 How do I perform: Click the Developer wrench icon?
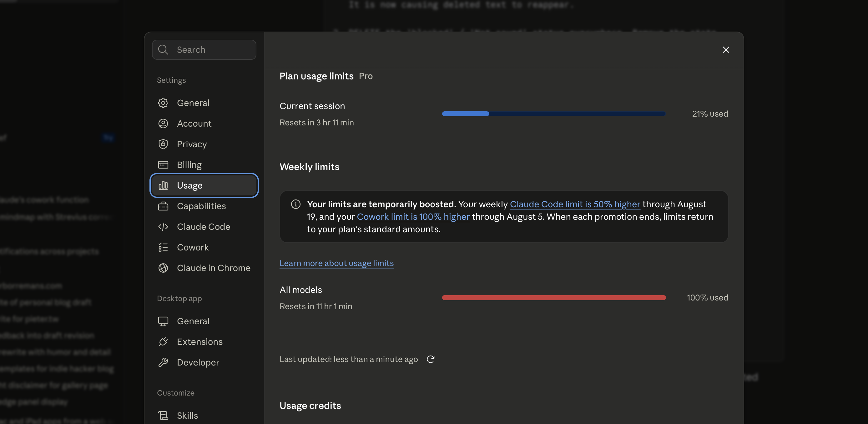click(x=163, y=362)
